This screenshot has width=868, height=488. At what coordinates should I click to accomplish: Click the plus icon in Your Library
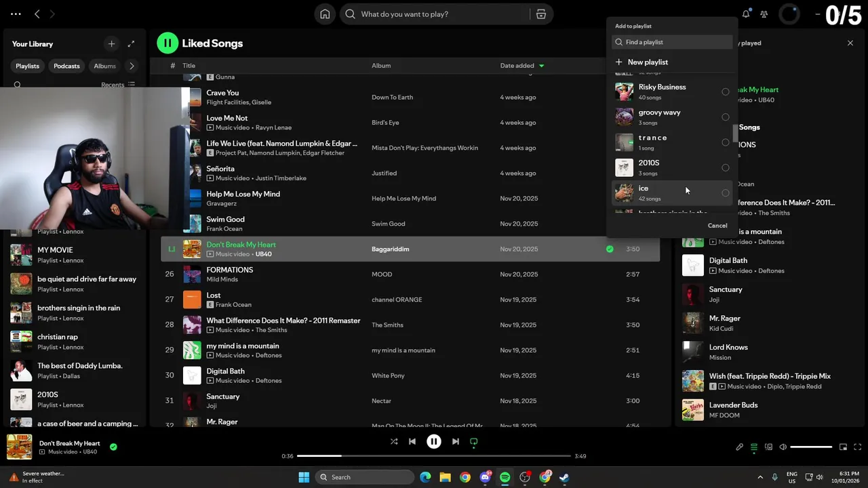[x=111, y=43]
